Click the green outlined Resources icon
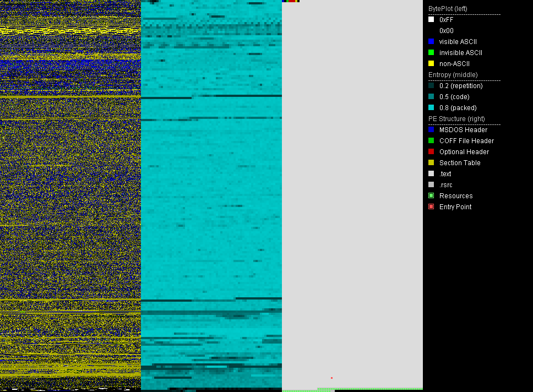This screenshot has width=533, height=392. 431,196
